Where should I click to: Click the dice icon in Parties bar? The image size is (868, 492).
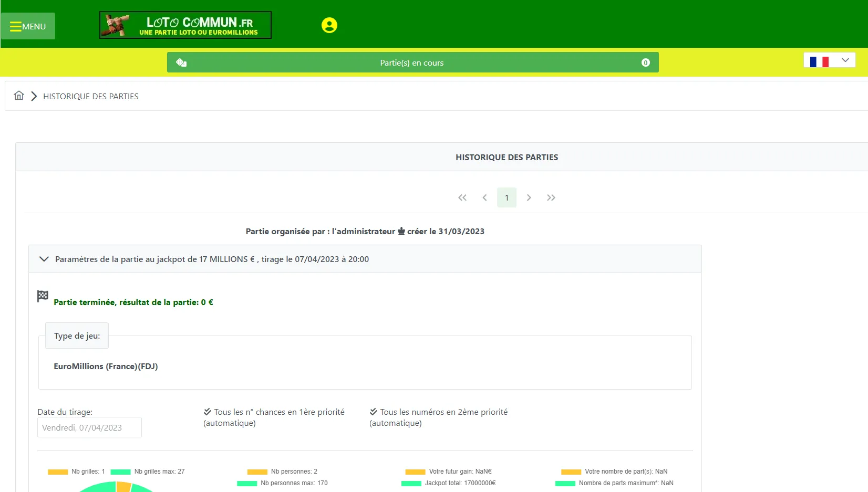(x=181, y=62)
